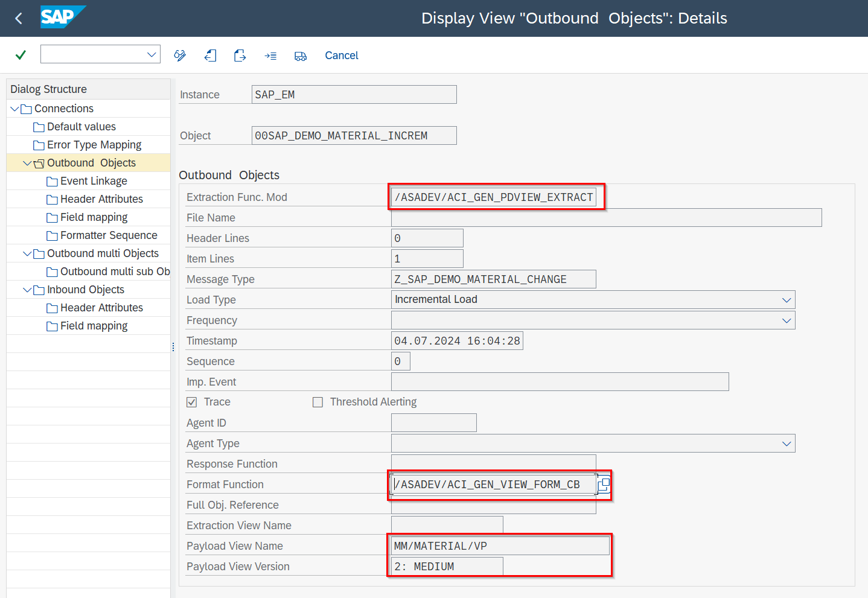Image resolution: width=868 pixels, height=598 pixels.
Task: Click the Cancel button
Action: coord(342,56)
